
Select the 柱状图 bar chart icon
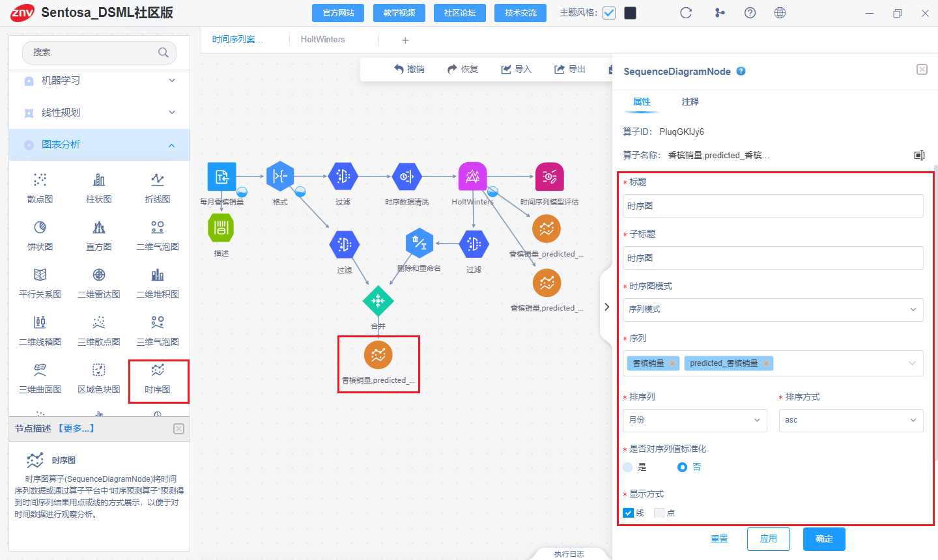[99, 180]
